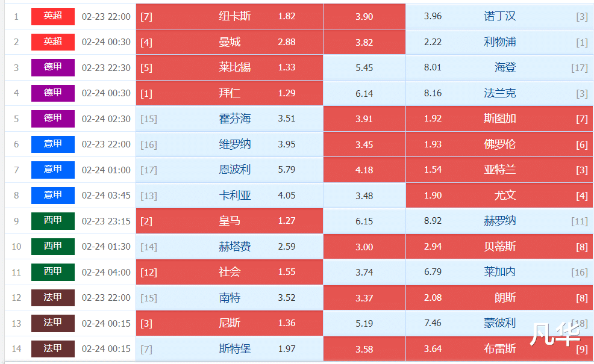Click the 英超 league tag in row 1
The image size is (594, 364).
coord(52,16)
